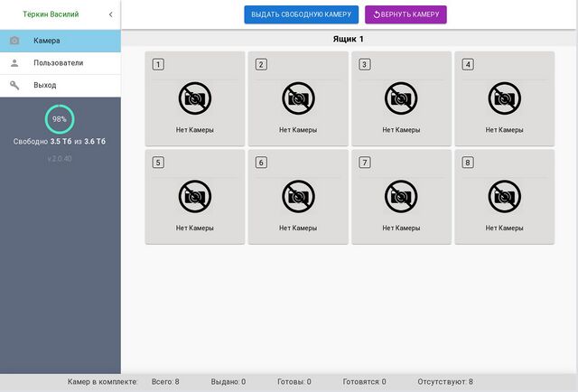Click the user icon beside Пользователи
Image resolution: width=578 pixels, height=392 pixels.
coord(14,63)
